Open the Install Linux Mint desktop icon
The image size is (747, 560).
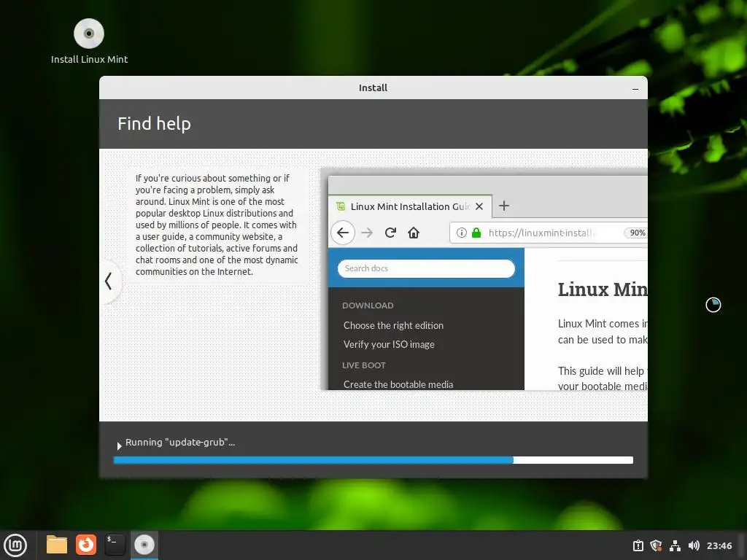(x=89, y=41)
